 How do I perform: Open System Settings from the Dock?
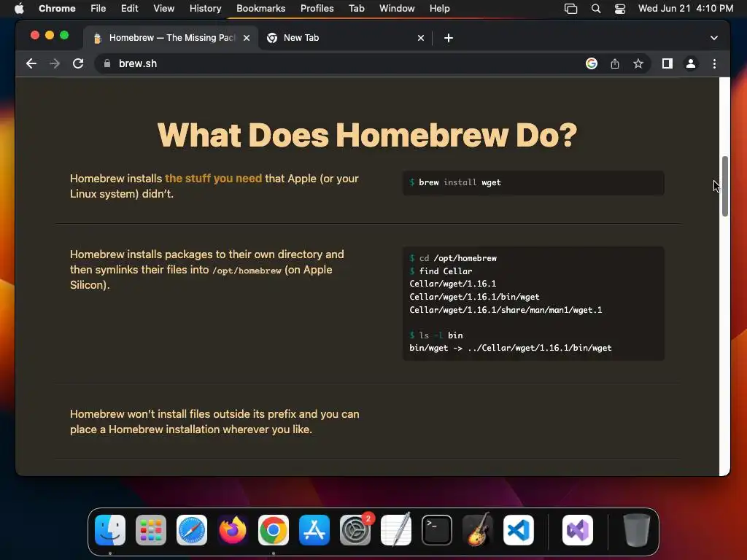(355, 530)
